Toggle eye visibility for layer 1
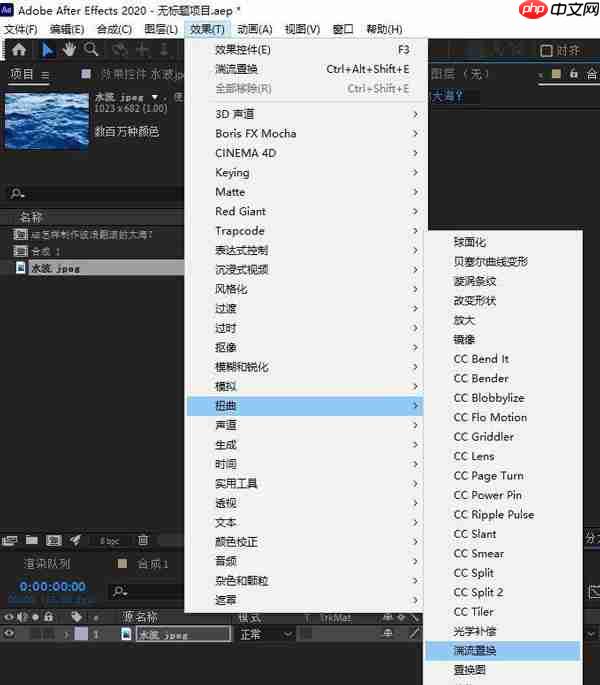 [9, 633]
